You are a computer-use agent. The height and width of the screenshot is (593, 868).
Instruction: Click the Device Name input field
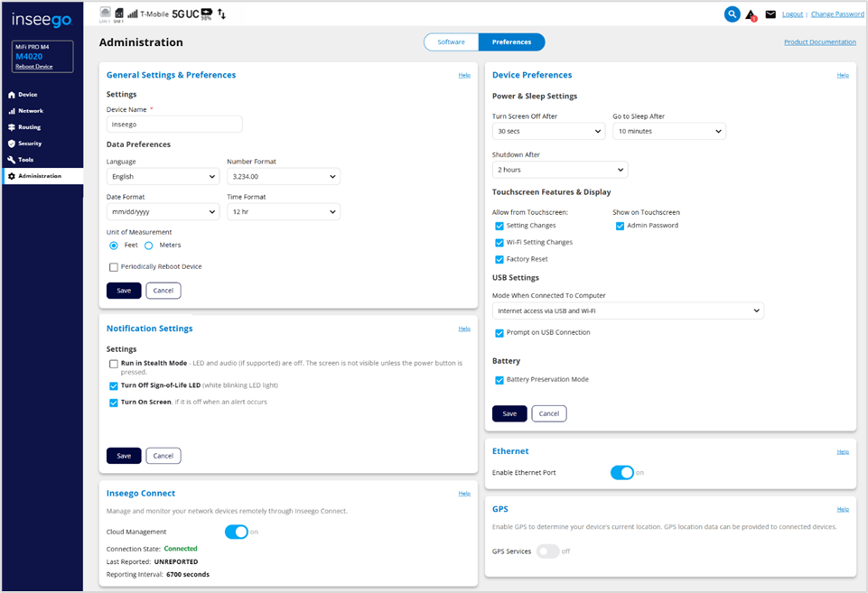point(174,125)
